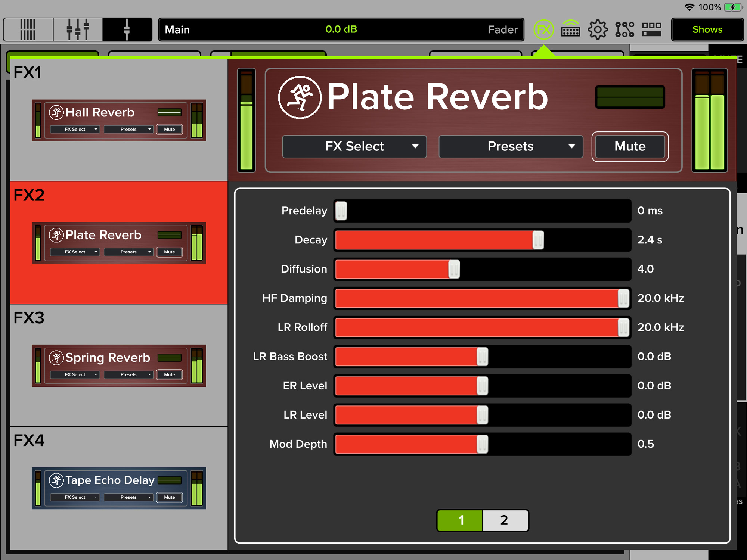Click the HF Damping slider handle
The width and height of the screenshot is (747, 560).
tap(623, 298)
